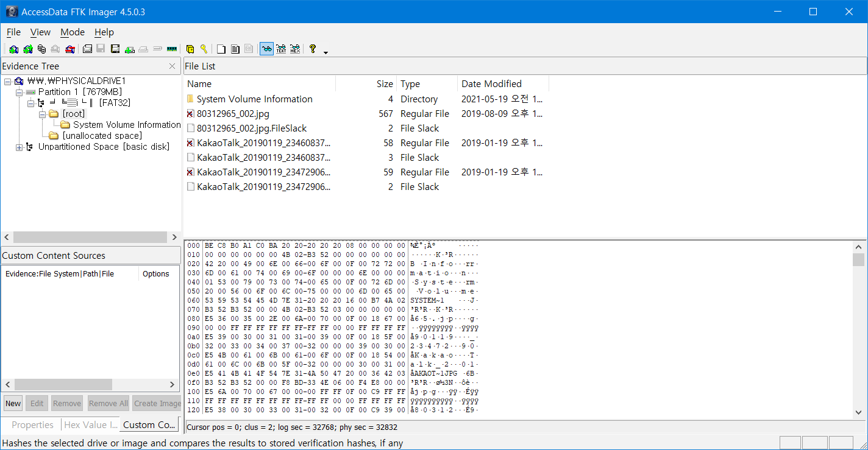Sort file list by Name column
This screenshot has width=868, height=450.
point(260,84)
